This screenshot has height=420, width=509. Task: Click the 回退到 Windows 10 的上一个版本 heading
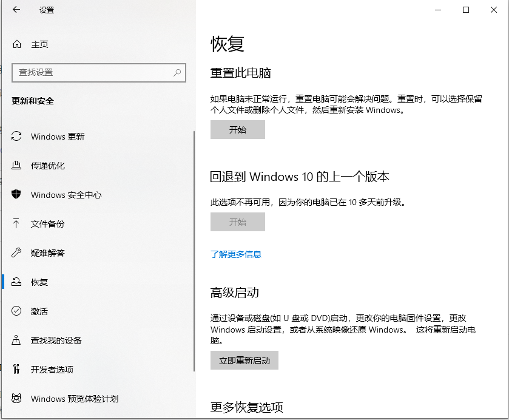coord(299,177)
